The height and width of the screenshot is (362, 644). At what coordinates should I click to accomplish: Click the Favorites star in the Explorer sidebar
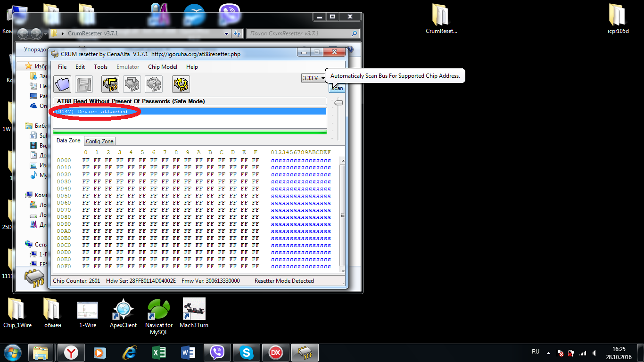(x=29, y=66)
